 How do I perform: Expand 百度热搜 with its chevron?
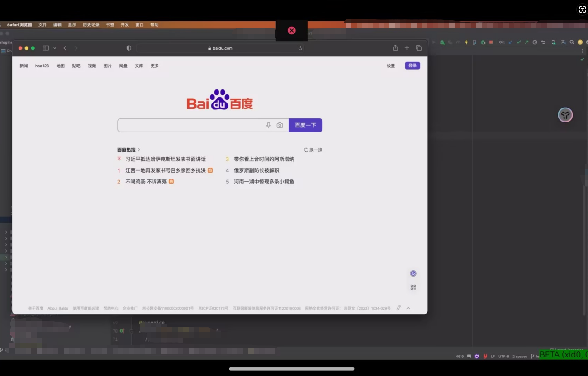click(x=139, y=150)
